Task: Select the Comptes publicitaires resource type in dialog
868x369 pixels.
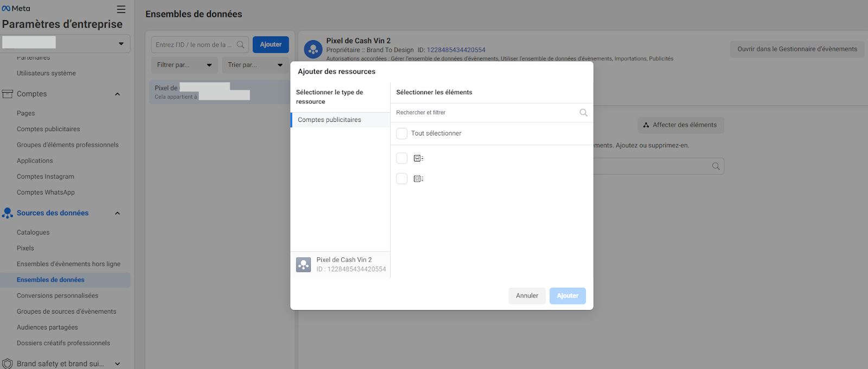Action: [340, 120]
